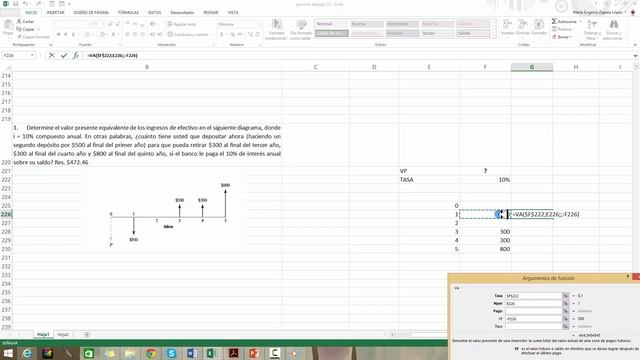Image resolution: width=640 pixels, height=360 pixels.
Task: Apply the Normal cell style
Action: (x=331, y=24)
